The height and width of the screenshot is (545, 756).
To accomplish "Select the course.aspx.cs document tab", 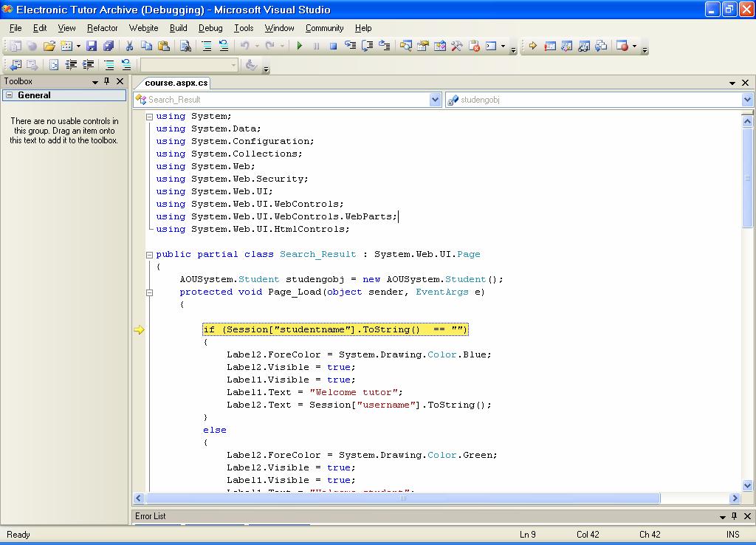I will pyautogui.click(x=176, y=83).
